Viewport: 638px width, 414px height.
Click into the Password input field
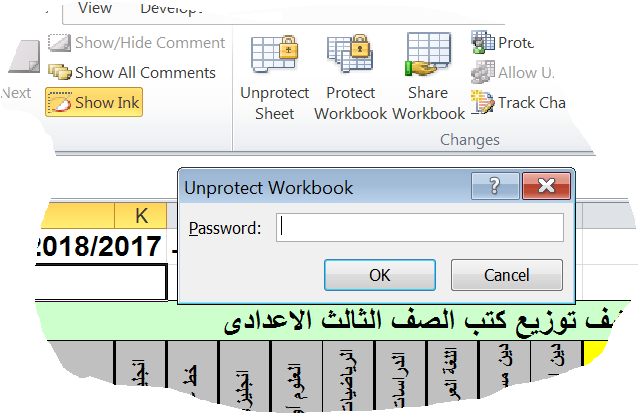coord(420,228)
